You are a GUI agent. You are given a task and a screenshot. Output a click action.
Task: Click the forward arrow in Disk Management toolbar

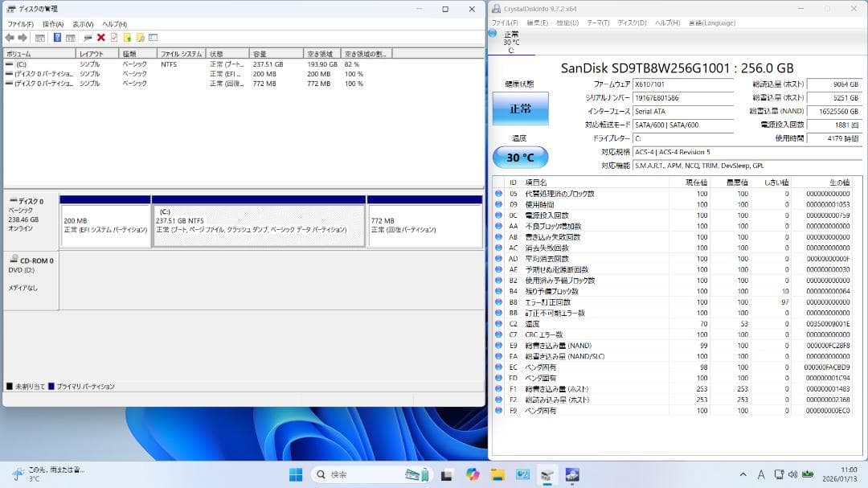point(22,36)
